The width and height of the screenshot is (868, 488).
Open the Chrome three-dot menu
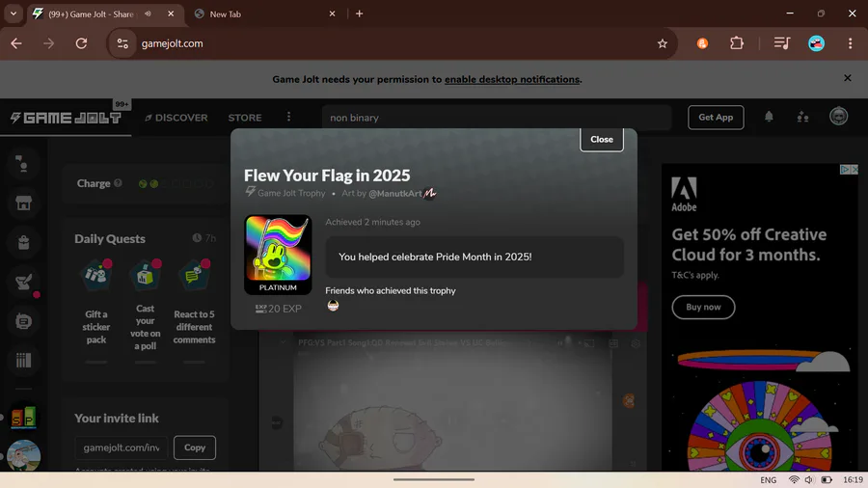[x=851, y=43]
